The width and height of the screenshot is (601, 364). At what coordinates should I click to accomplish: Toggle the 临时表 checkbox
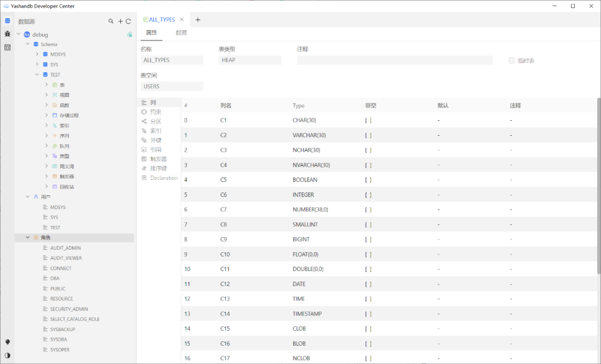(x=511, y=61)
